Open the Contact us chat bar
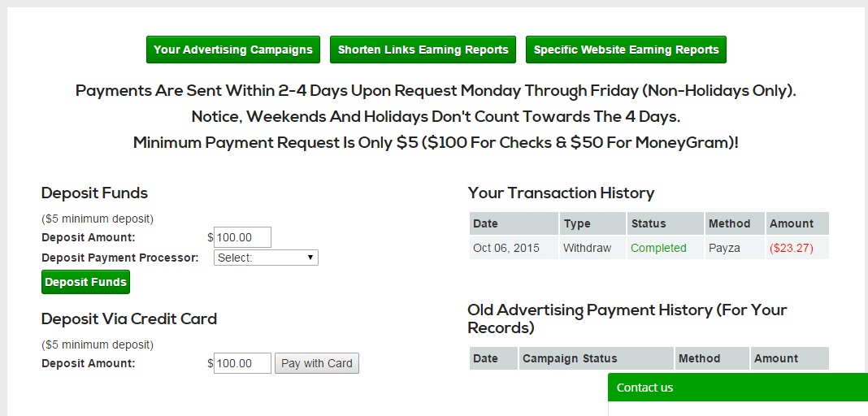The width and height of the screenshot is (868, 416). (x=737, y=388)
